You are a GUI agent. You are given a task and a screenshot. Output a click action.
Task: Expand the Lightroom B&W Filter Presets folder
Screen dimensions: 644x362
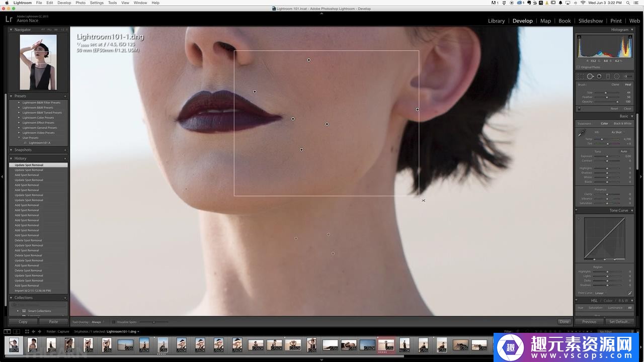(19, 103)
